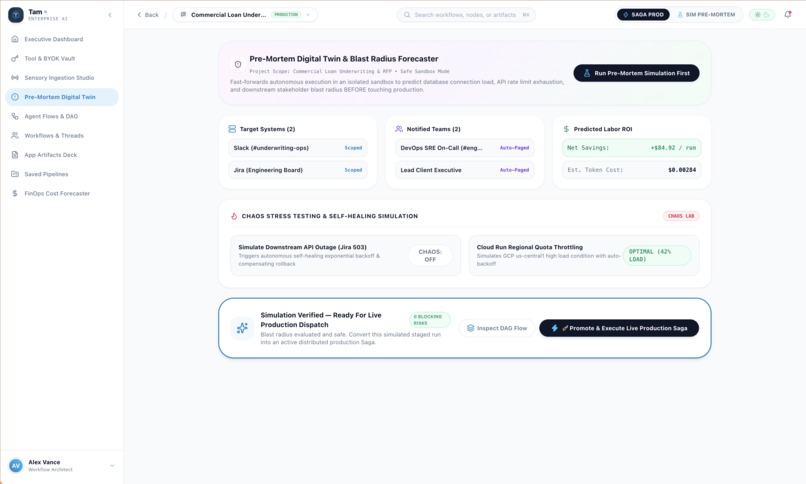Click the Net Savings +$84.92 value
The image size is (806, 484).
673,148
